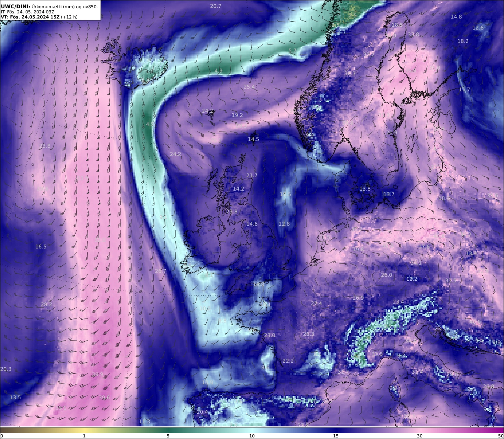Click the 39.6 value label
The width and height of the screenshot is (504, 439).
104,397
